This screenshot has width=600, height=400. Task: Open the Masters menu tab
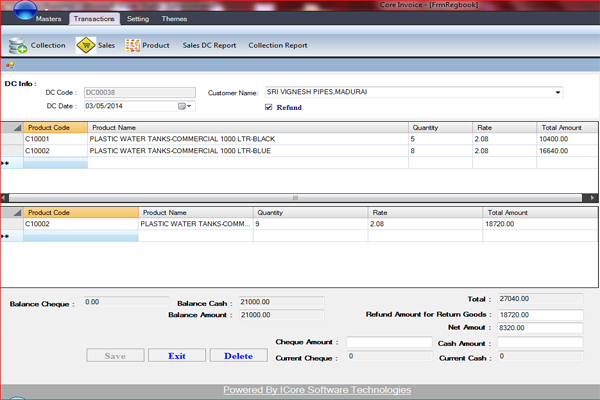(47, 19)
